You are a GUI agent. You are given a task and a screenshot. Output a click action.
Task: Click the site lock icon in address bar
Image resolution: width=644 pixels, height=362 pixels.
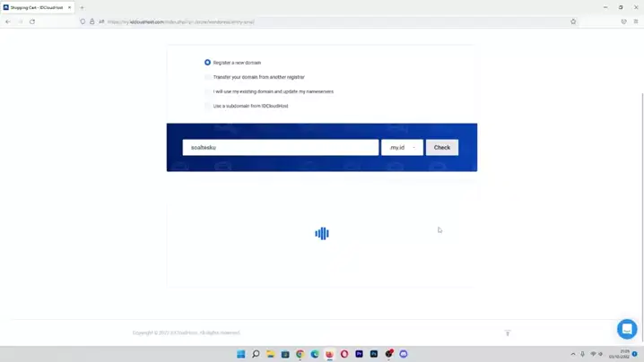92,22
